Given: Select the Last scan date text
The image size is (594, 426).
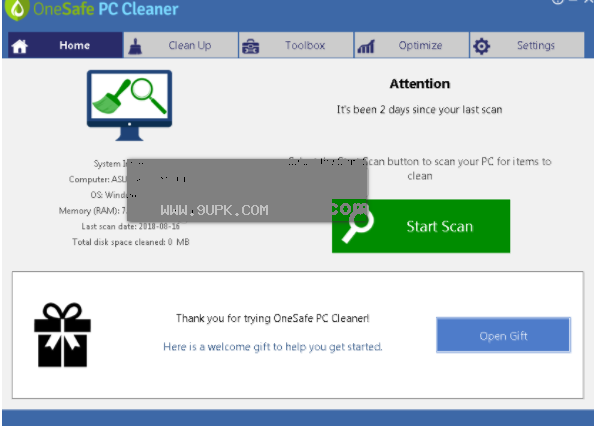Looking at the screenshot, I should click(x=130, y=226).
